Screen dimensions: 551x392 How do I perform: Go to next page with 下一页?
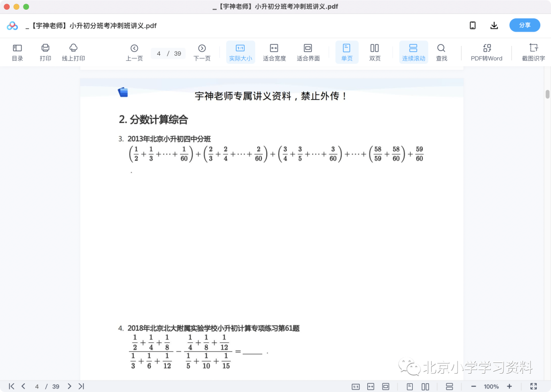pyautogui.click(x=202, y=53)
